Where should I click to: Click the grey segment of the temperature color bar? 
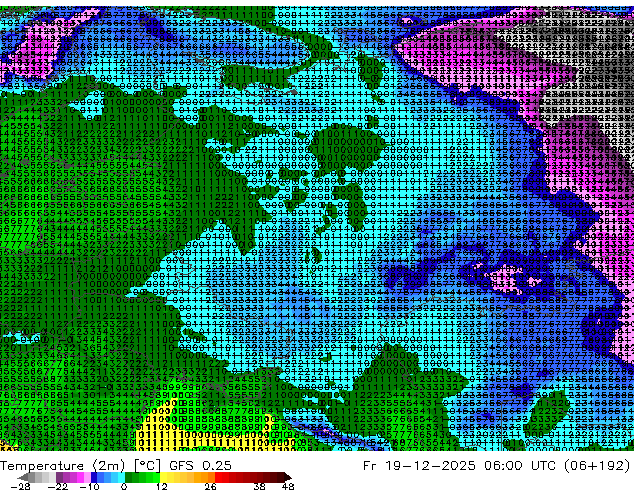(42, 477)
